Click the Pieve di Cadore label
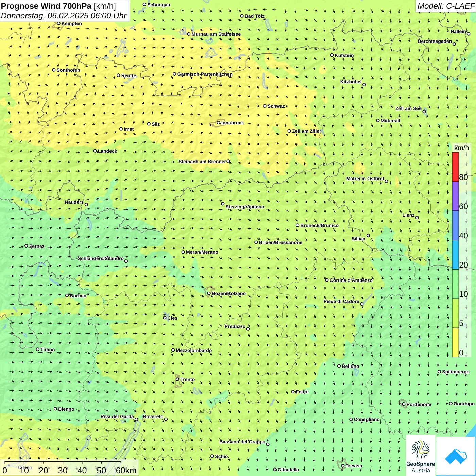 tap(341, 301)
